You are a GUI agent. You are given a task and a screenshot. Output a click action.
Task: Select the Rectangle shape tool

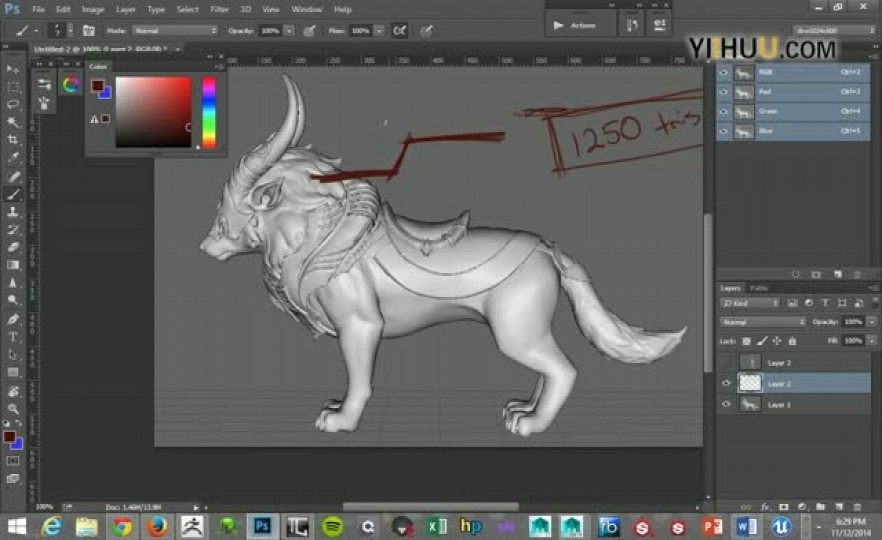12,372
